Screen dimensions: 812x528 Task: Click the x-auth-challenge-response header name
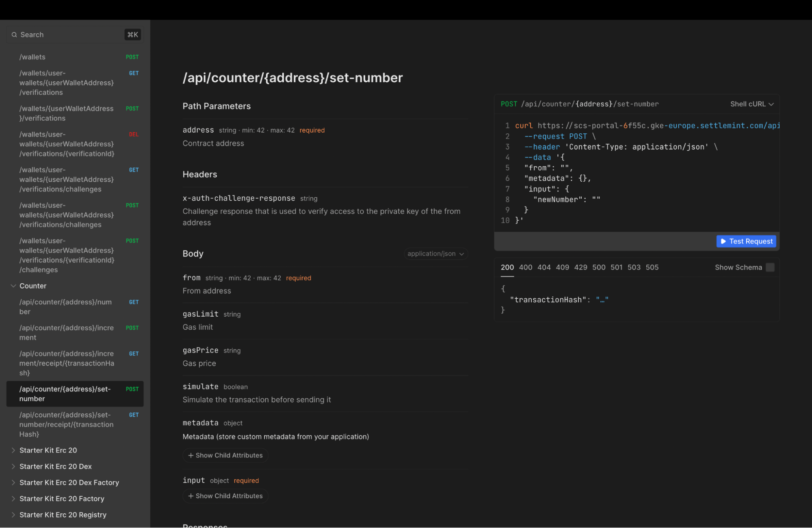click(x=239, y=198)
